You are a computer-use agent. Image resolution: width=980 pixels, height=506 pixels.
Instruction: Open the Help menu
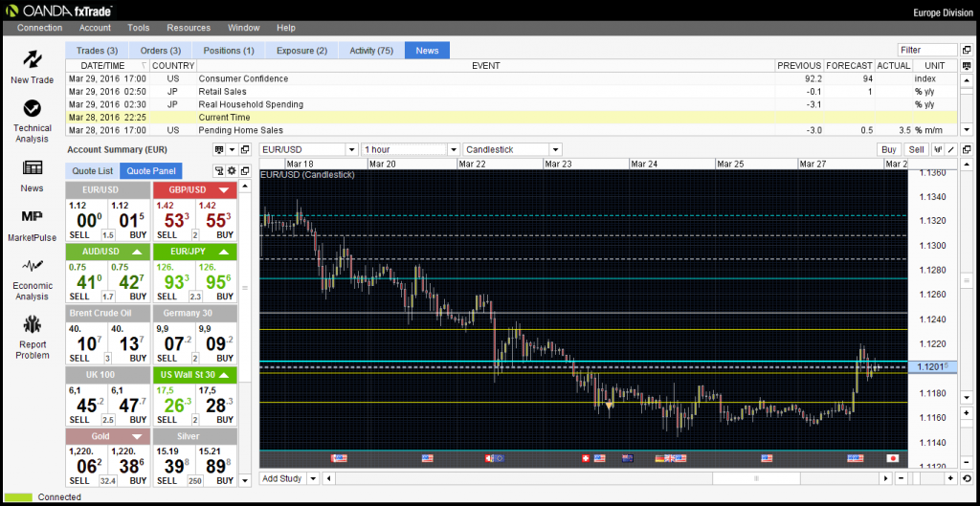285,28
